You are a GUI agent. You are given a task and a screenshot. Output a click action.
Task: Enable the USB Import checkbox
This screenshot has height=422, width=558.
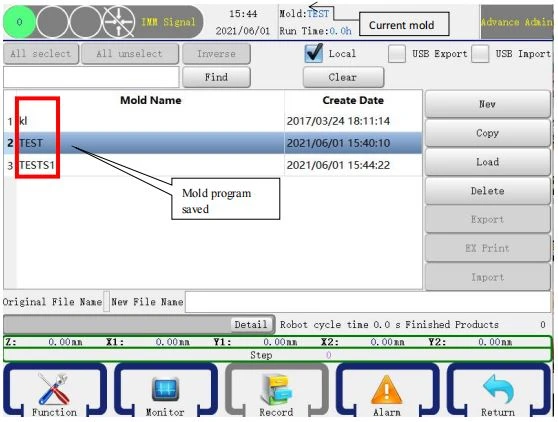[480, 54]
